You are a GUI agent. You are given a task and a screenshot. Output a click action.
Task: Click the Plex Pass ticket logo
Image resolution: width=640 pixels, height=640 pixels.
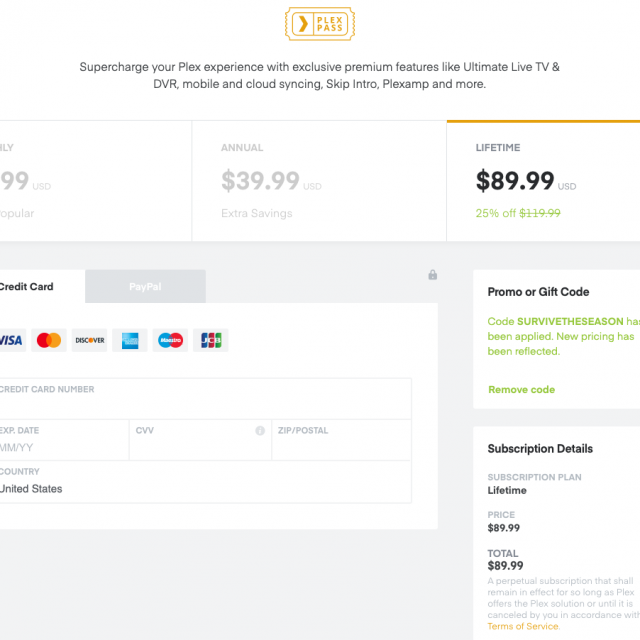coord(319,24)
